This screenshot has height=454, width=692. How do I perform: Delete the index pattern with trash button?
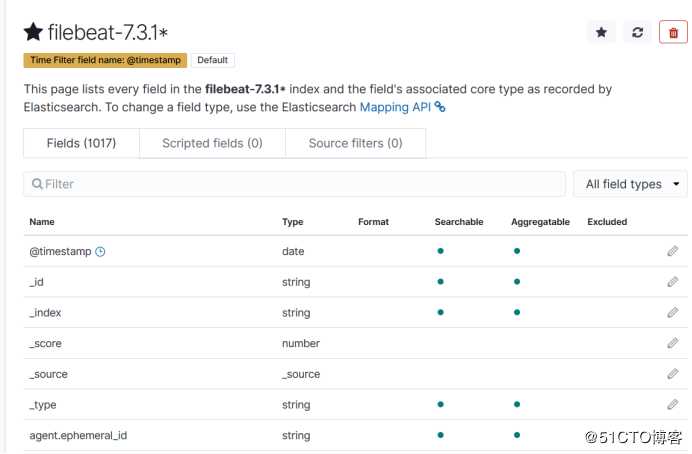pos(673,32)
